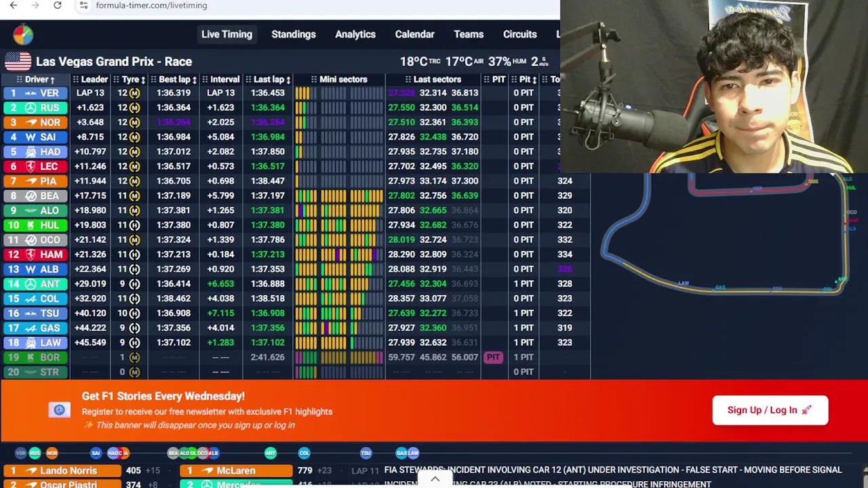Select the ALO driver badge
Image resolution: width=868 pixels, height=488 pixels.
click(35, 211)
